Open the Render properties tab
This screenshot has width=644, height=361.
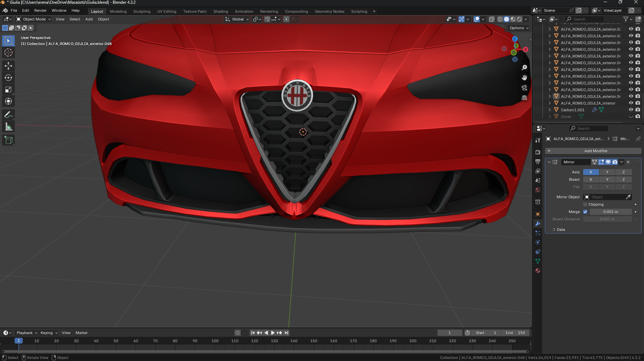(538, 152)
